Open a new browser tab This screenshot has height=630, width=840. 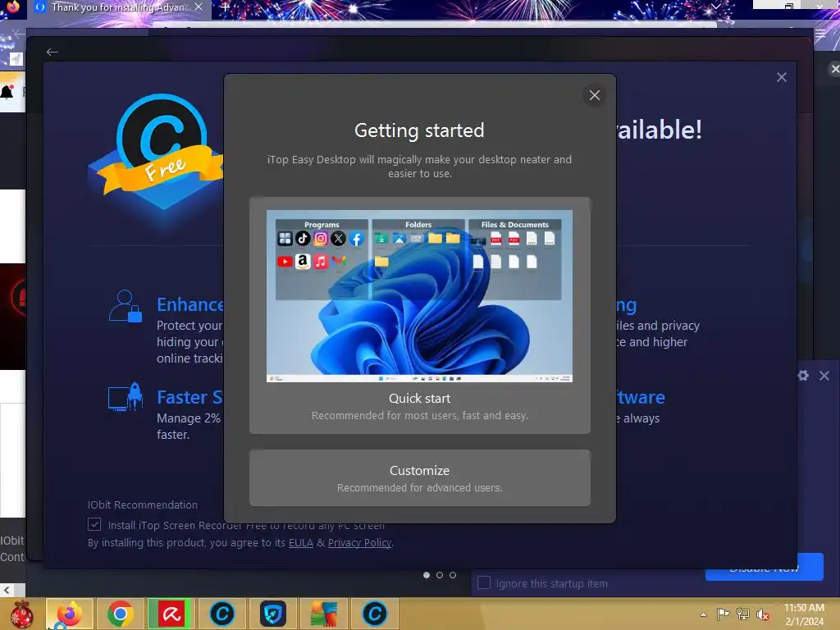click(x=225, y=7)
